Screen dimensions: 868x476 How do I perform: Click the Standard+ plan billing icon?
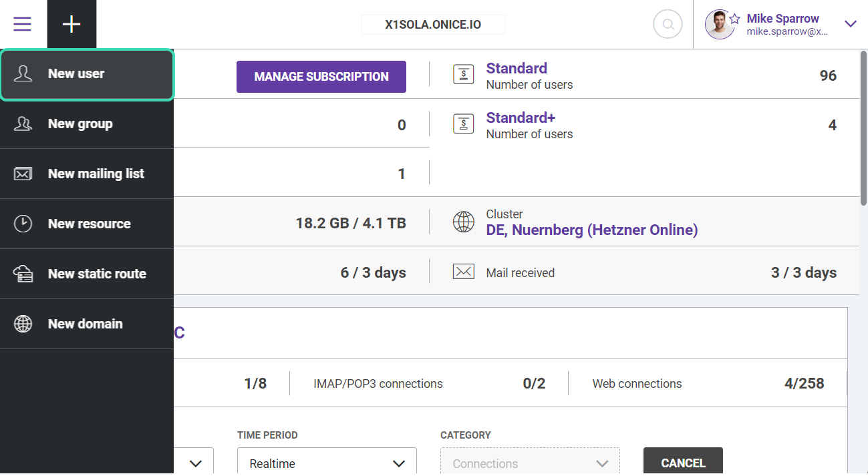463,124
